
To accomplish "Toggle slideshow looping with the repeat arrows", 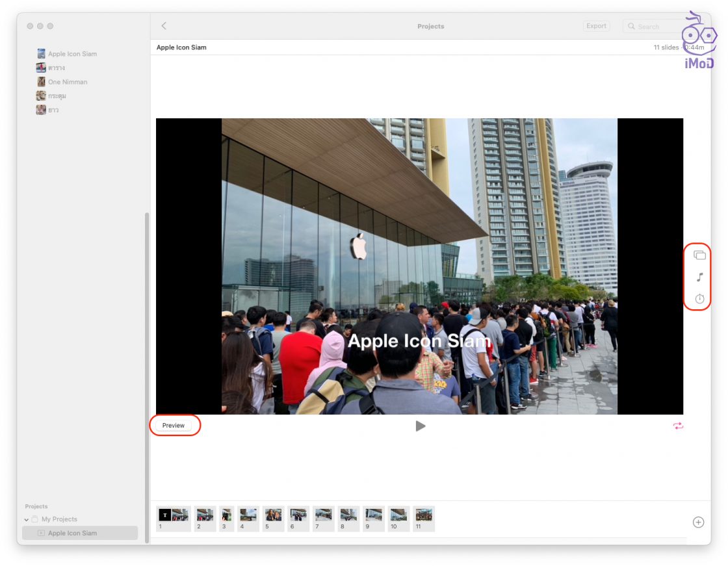I will pyautogui.click(x=679, y=426).
